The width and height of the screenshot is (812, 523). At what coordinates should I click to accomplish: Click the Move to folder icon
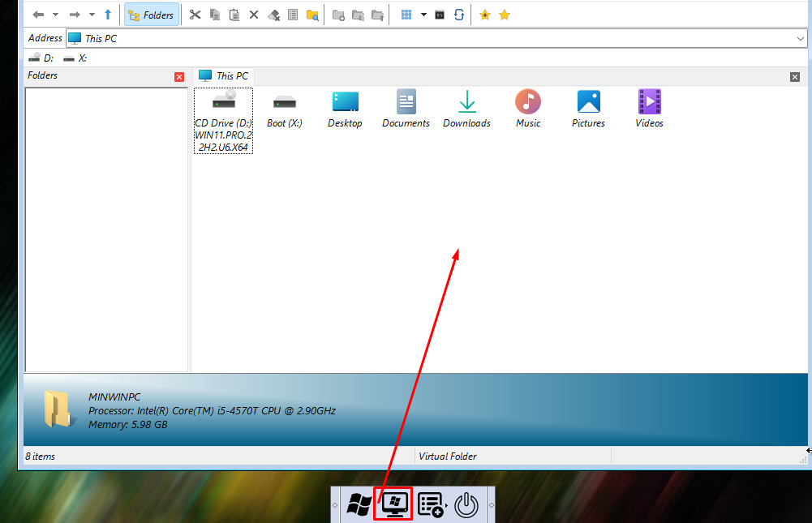tap(377, 15)
